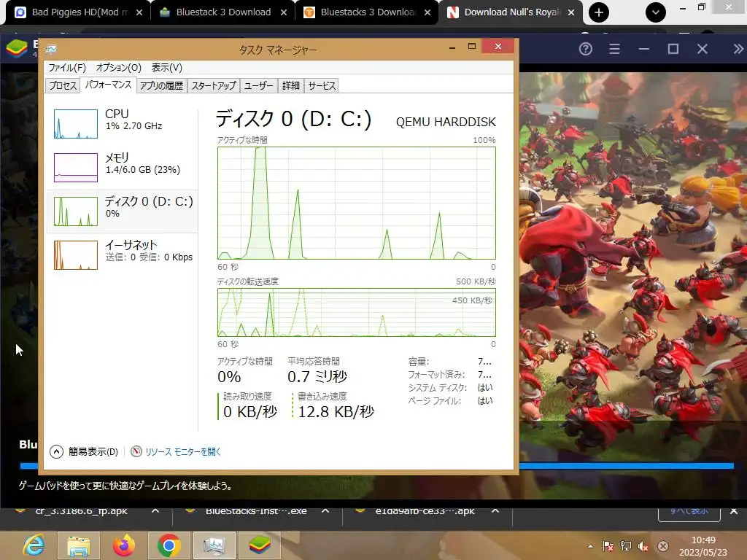
Task: Go to the ユーザー tab
Action: click(x=259, y=86)
